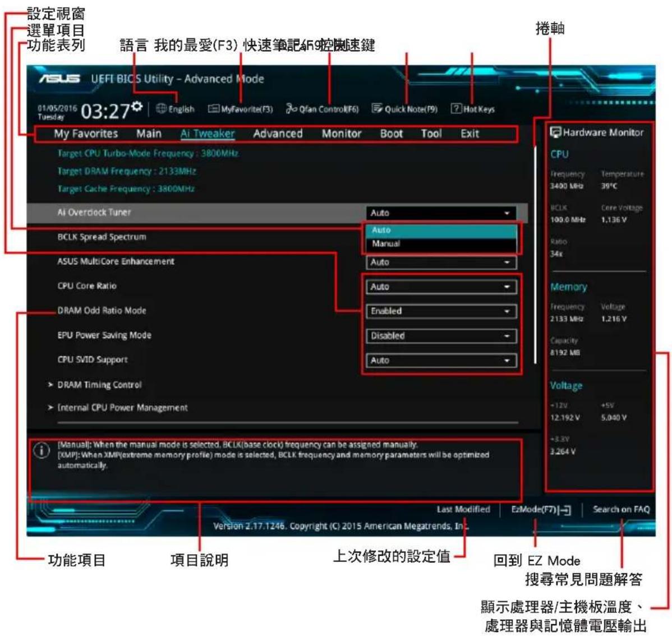The image size is (672, 636).
Task: Switch to the Main tab
Action: tap(149, 133)
